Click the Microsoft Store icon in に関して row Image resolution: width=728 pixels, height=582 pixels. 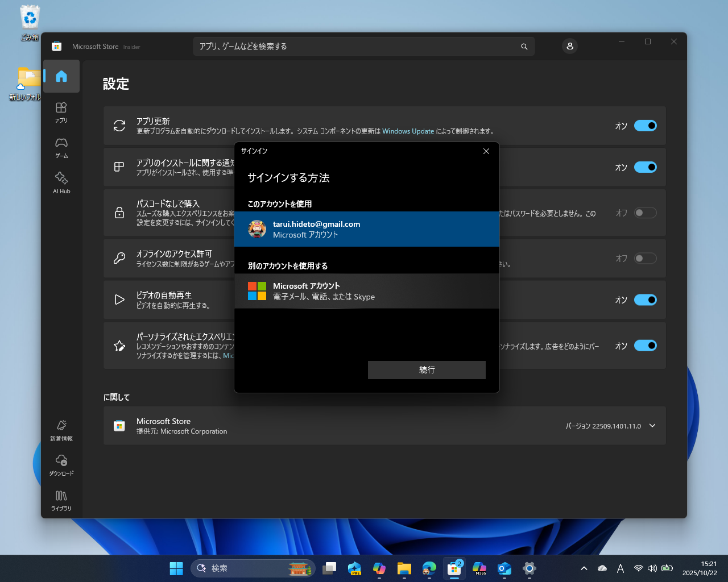119,426
